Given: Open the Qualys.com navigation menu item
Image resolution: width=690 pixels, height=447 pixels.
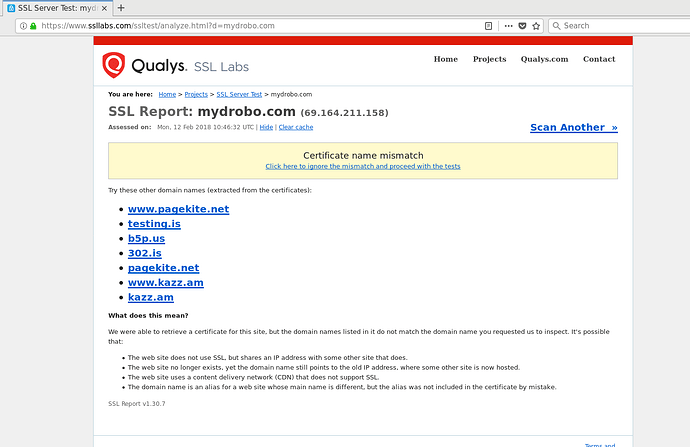Looking at the screenshot, I should coord(544,59).
